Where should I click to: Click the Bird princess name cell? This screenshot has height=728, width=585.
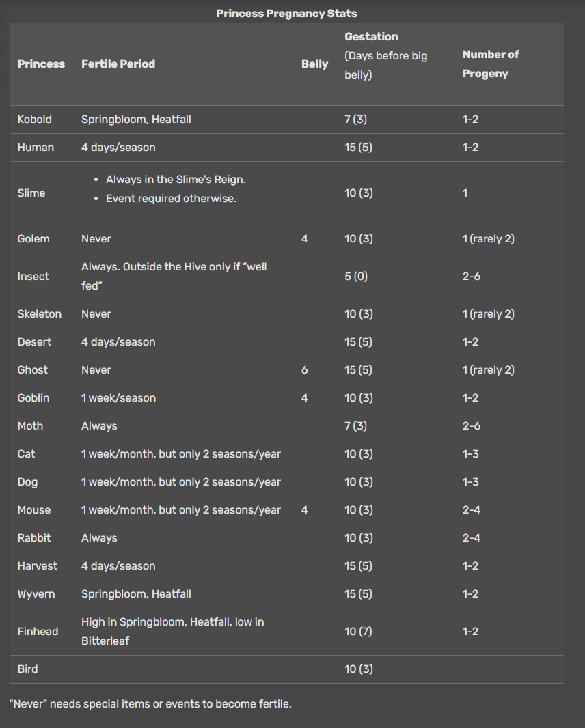click(27, 669)
